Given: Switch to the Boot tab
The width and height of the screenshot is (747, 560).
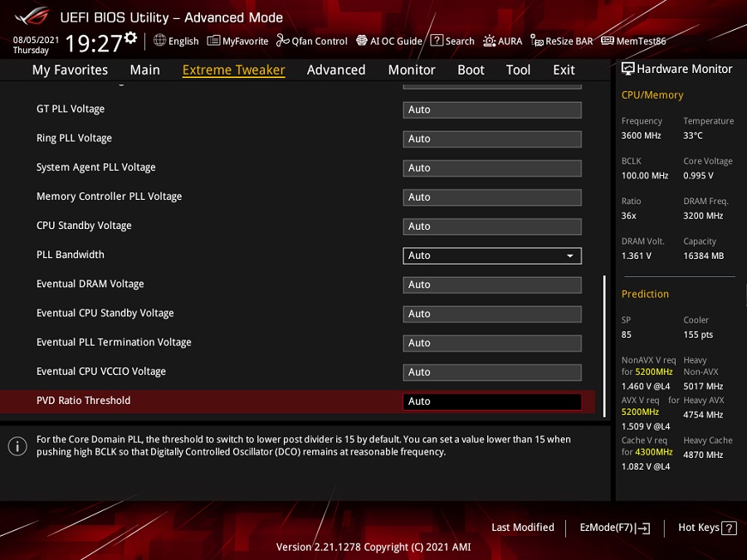Looking at the screenshot, I should [471, 70].
